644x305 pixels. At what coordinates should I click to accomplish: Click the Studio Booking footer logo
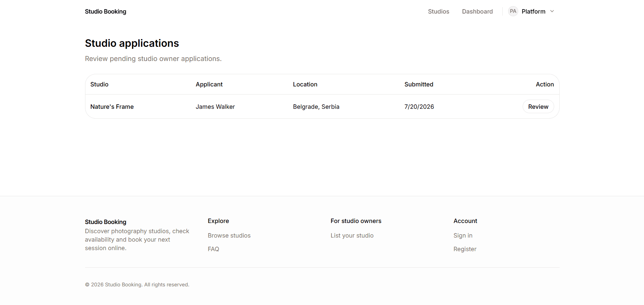105,222
